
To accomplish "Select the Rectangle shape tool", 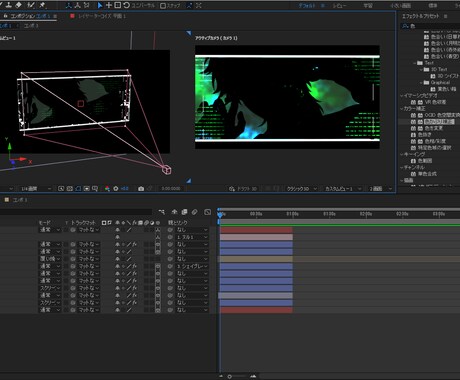I will click(x=118, y=5).
